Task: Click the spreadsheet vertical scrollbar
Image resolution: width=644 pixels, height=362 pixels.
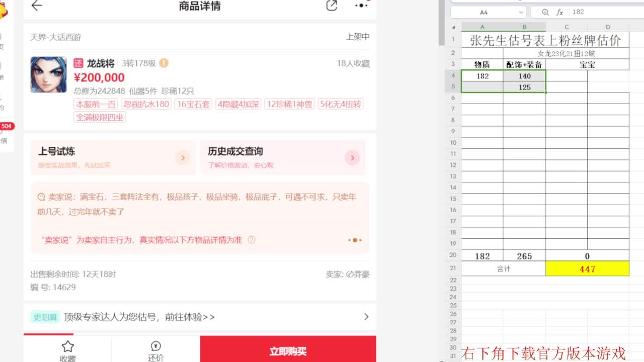Action: coord(441,23)
